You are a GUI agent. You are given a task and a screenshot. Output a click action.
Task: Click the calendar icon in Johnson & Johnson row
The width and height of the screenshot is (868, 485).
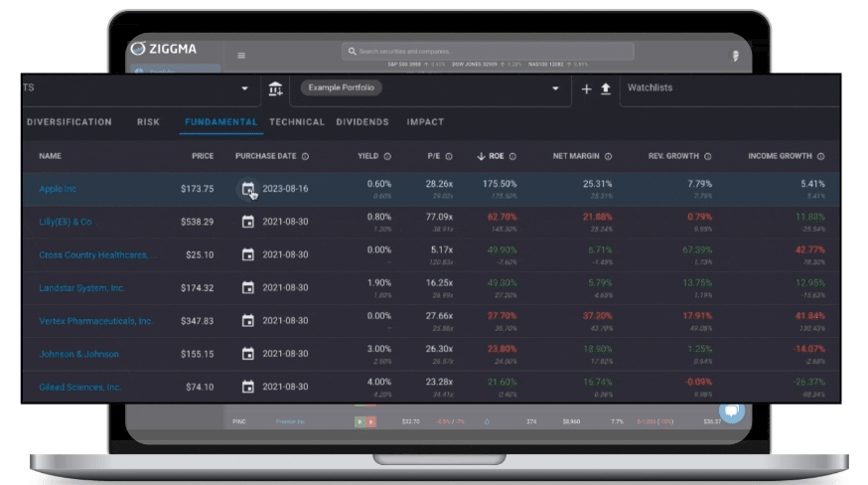click(x=248, y=354)
